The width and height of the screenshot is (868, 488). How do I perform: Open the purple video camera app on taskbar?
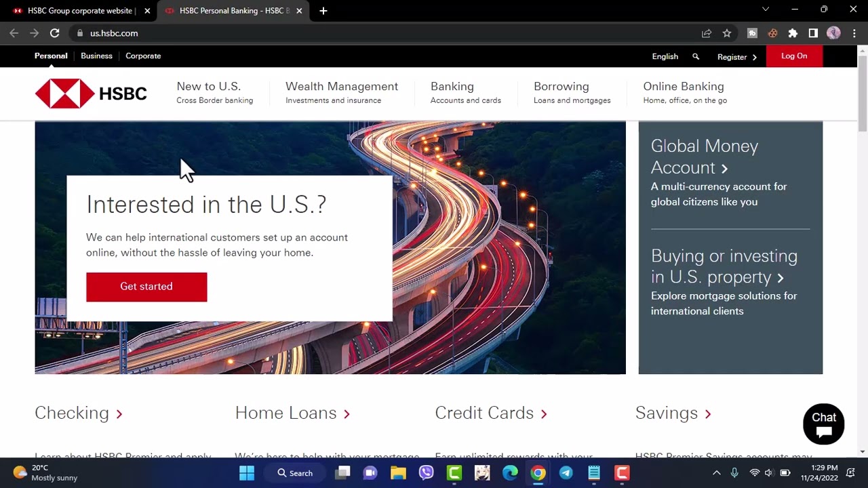(370, 473)
